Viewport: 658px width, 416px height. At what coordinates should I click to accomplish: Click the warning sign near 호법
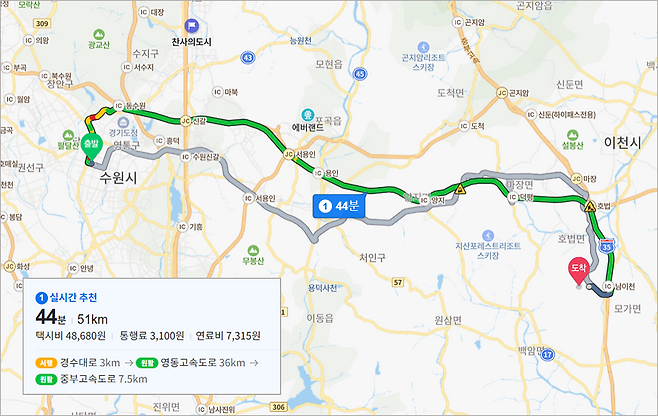click(590, 206)
